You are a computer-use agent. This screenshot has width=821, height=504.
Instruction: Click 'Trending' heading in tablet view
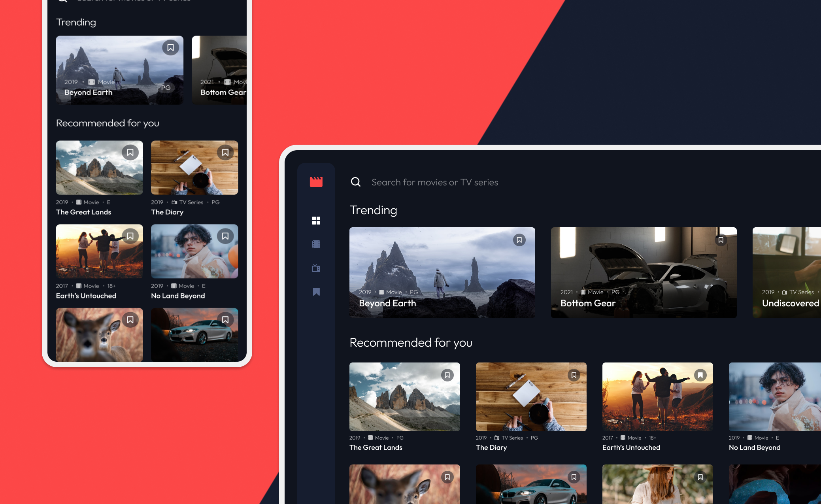click(x=374, y=210)
